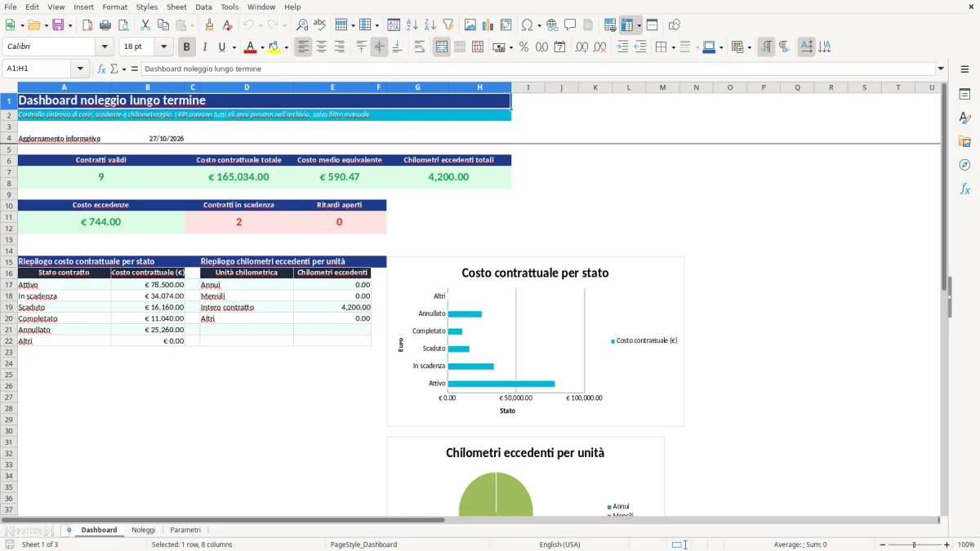Toggle Center Horizontally alignment
Viewport: 980px width, 551px height.
pyautogui.click(x=321, y=47)
